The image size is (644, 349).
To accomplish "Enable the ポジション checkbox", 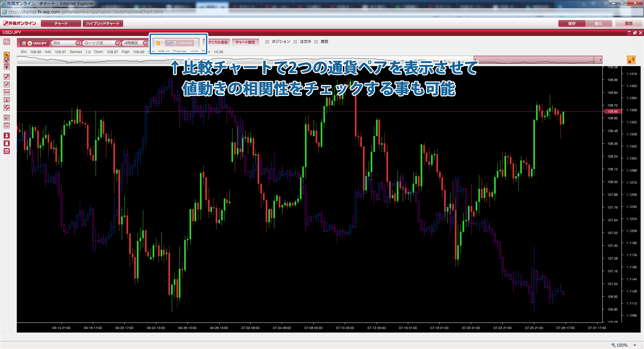I will 267,42.
